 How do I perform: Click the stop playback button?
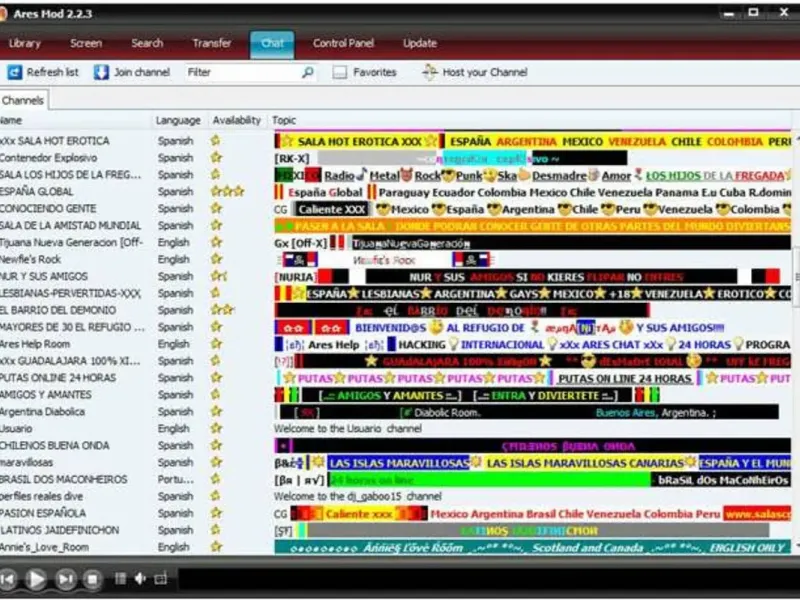(92, 579)
